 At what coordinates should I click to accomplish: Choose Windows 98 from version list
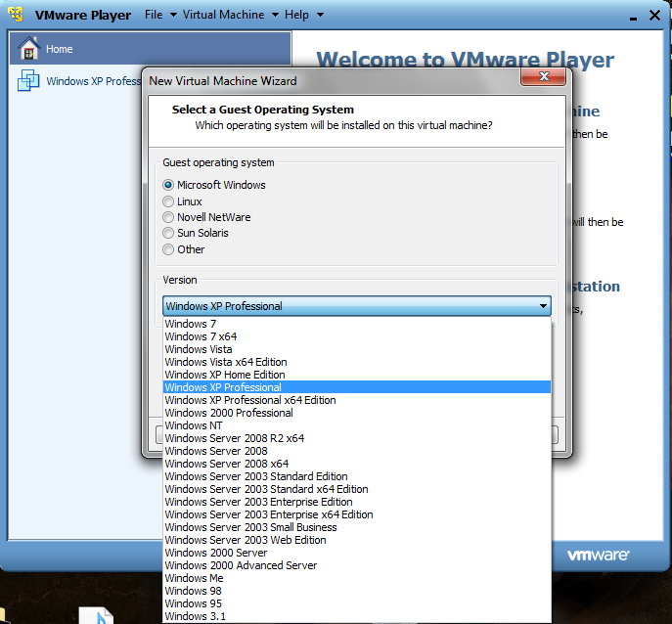357,591
